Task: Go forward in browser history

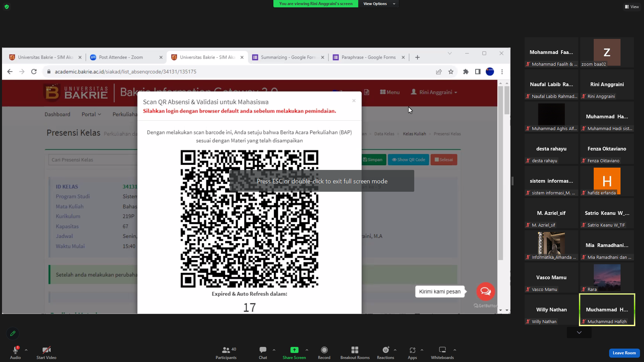Action: (22, 72)
